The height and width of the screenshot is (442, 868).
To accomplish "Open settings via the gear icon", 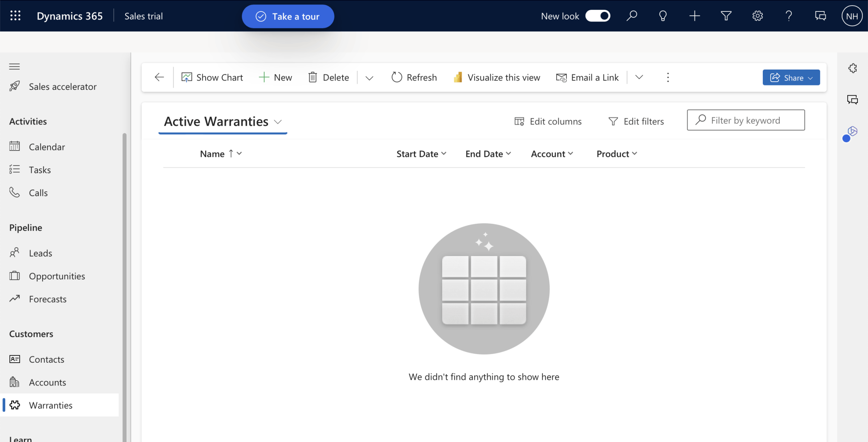I will [x=757, y=16].
